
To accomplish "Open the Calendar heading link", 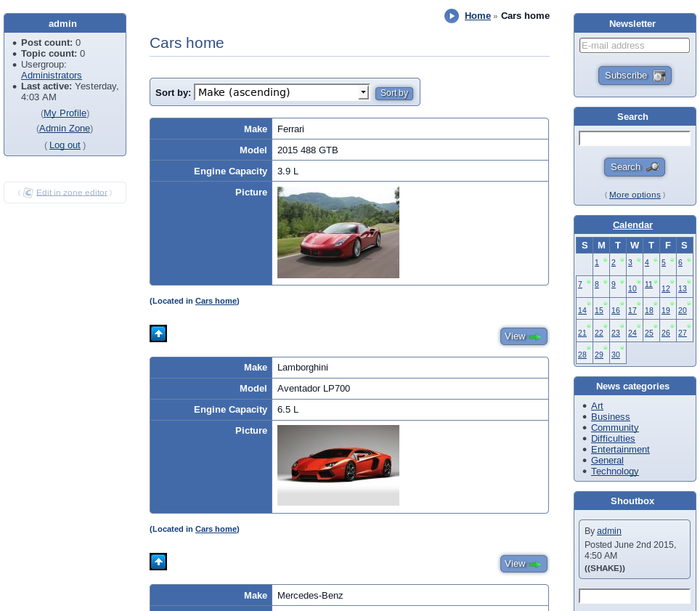I will click(632, 225).
